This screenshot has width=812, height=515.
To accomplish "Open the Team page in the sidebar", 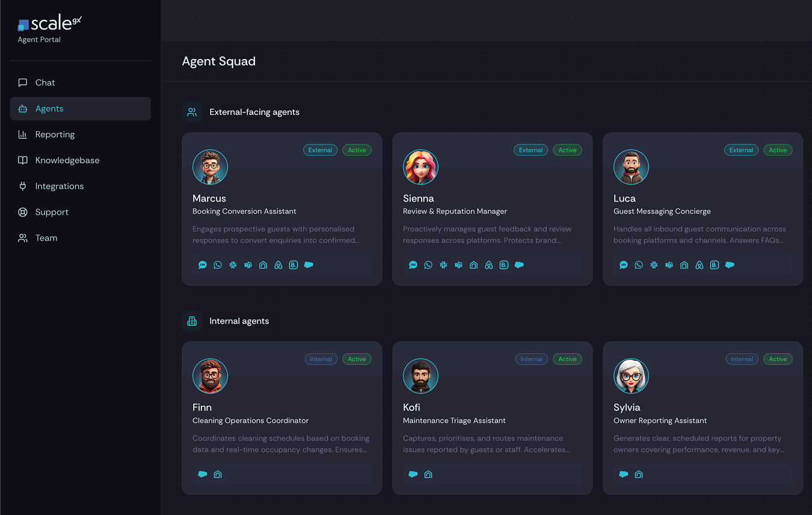I will (x=81, y=238).
